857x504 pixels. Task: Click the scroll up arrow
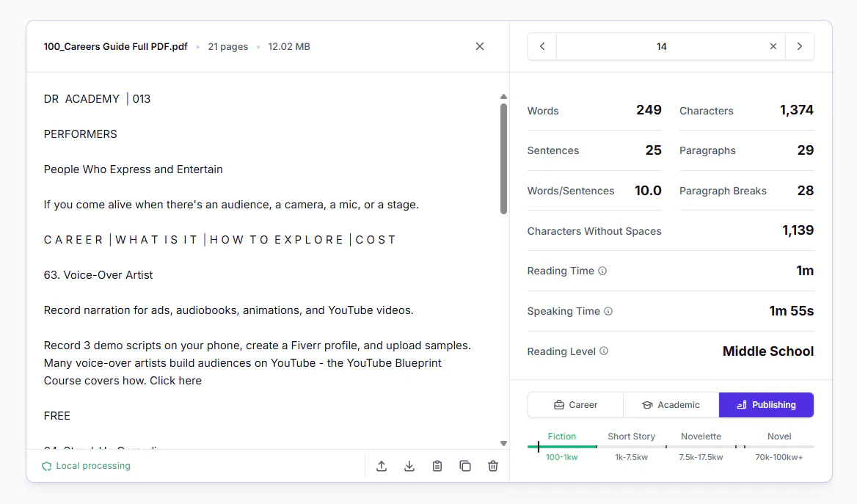[x=503, y=97]
